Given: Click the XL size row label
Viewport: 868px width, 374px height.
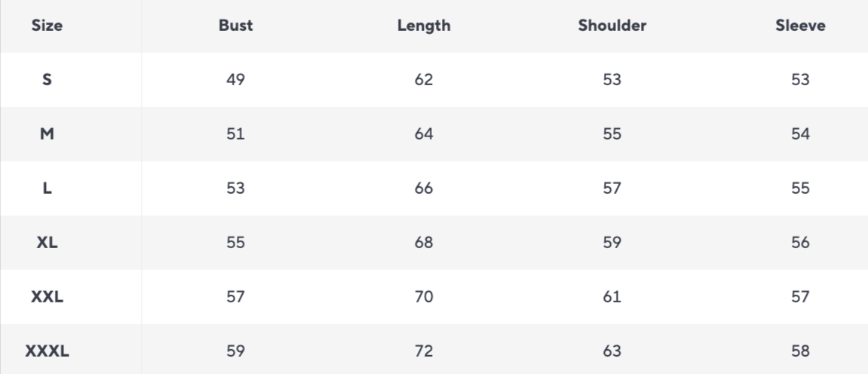Looking at the screenshot, I should (47, 243).
